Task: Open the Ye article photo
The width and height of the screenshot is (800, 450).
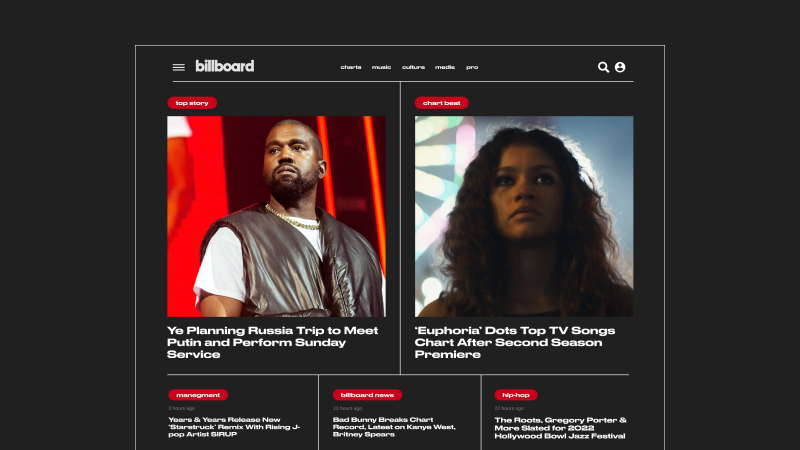Action: click(x=277, y=216)
